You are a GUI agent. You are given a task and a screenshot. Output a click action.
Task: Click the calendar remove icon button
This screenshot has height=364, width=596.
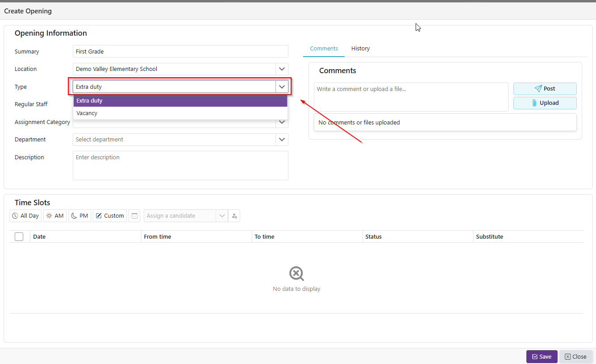[134, 216]
